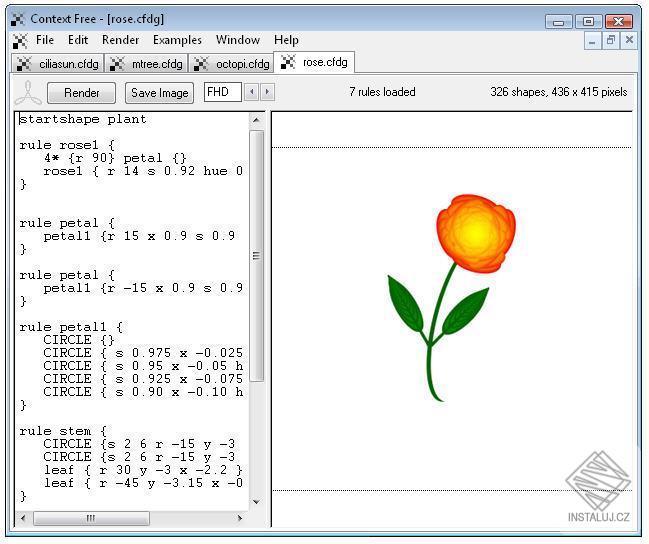Click the rose.cfdg tab icon
Screen dimensions: 649x544
click(x=288, y=62)
